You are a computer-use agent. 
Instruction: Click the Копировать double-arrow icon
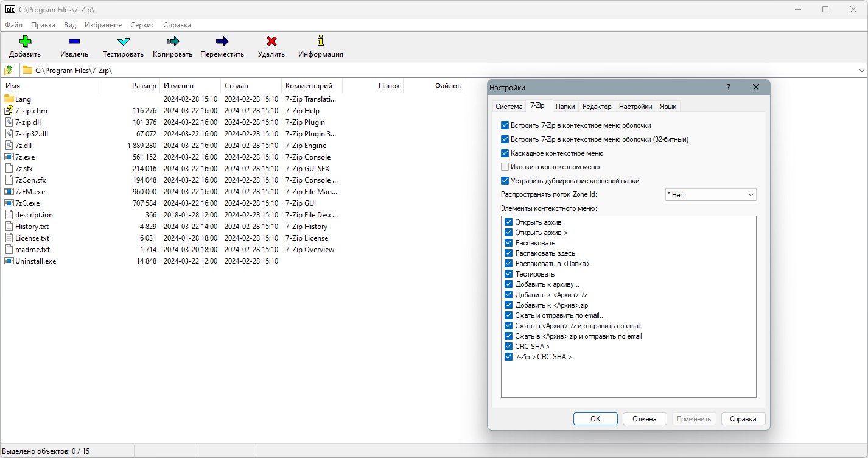coord(173,41)
